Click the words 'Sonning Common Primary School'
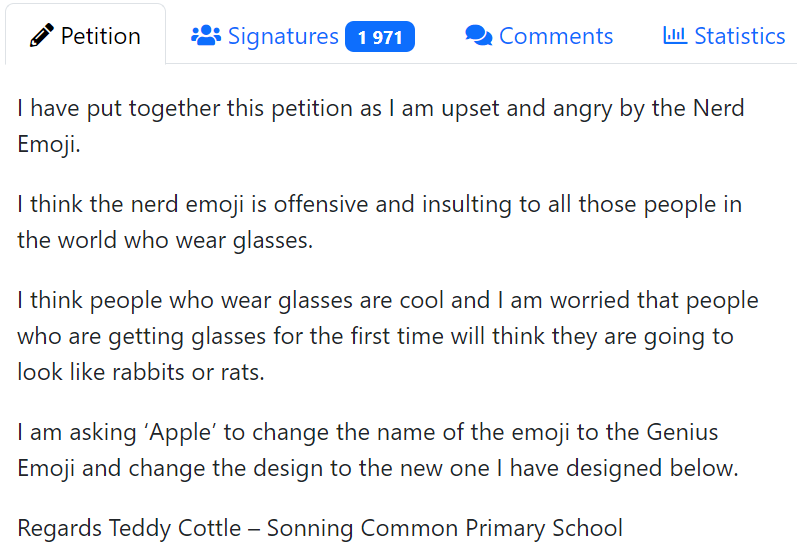The width and height of the screenshot is (797, 553). (445, 528)
